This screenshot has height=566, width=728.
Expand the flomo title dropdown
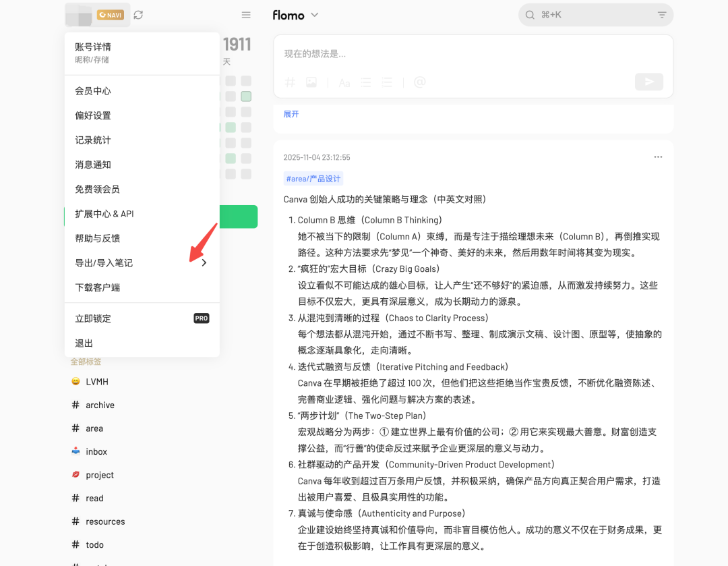(x=315, y=15)
